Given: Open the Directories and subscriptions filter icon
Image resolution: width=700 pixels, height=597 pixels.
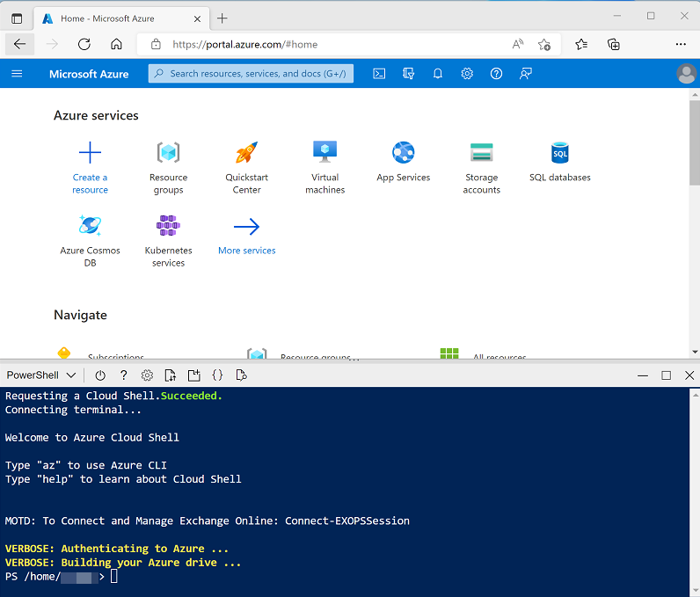Looking at the screenshot, I should point(409,74).
